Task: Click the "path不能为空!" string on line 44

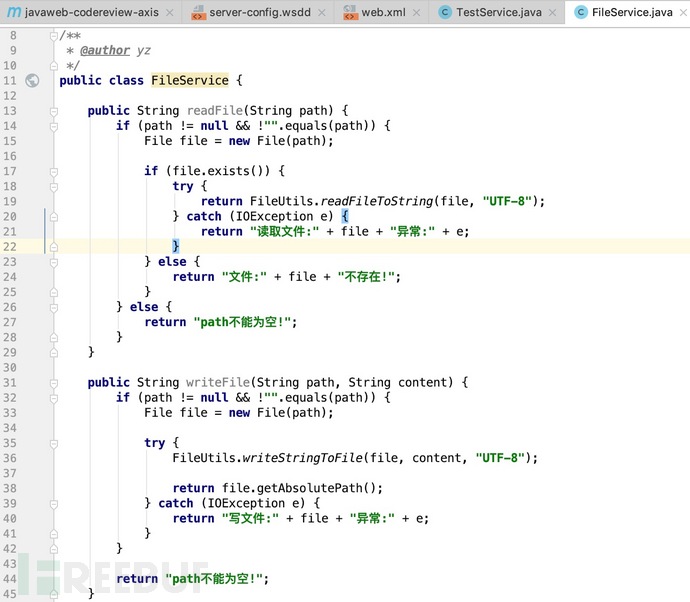Action: tap(214, 579)
